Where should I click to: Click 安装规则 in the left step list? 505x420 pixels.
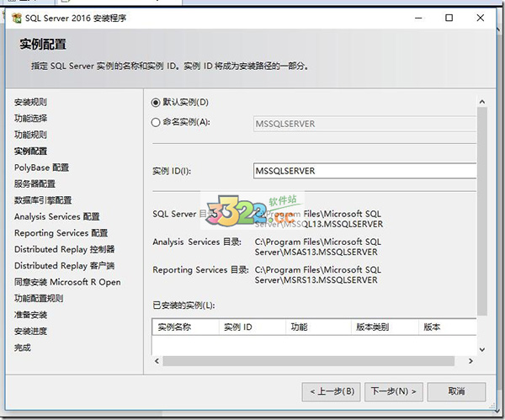(30, 103)
